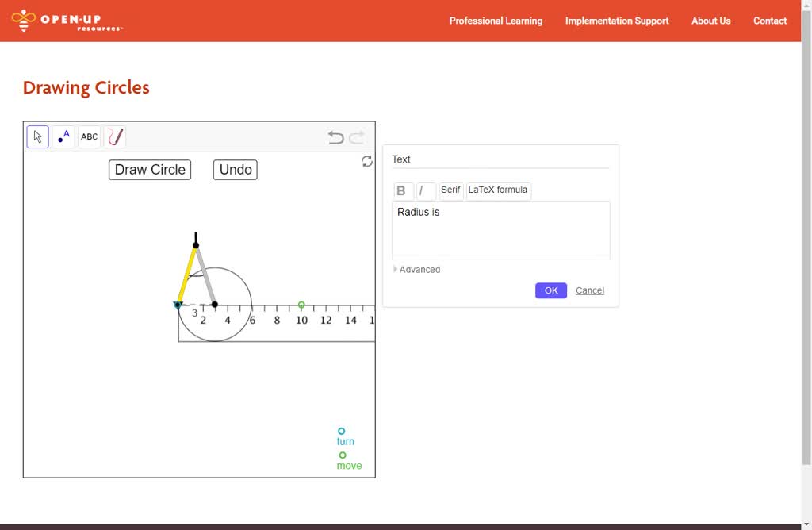
Task: Open the Professional Learning menu
Action: pyautogui.click(x=496, y=21)
